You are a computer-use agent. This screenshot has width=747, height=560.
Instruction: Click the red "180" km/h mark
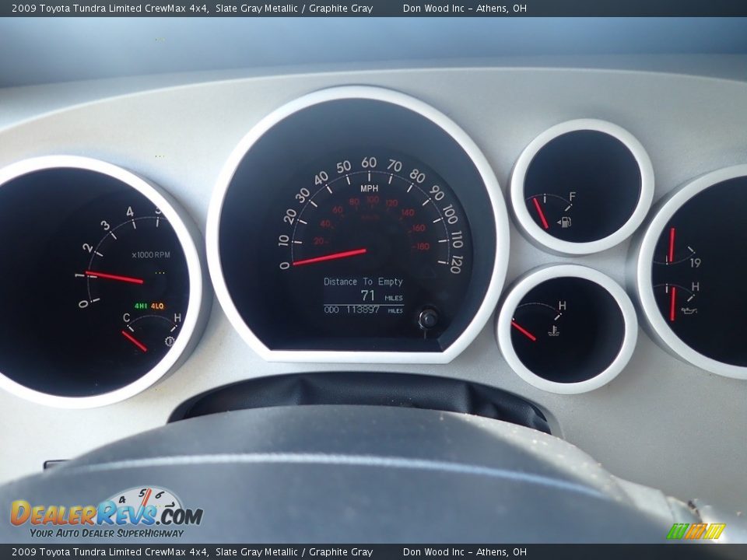(423, 247)
